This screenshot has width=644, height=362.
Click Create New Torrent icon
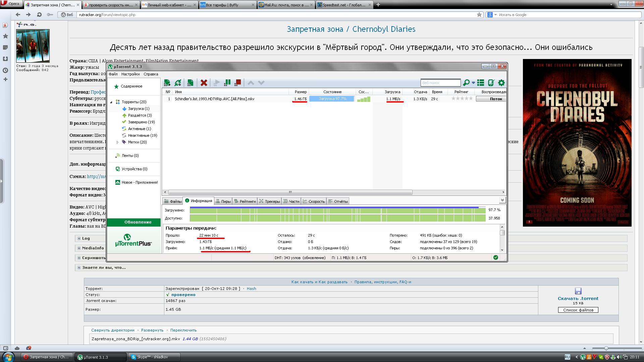190,83
